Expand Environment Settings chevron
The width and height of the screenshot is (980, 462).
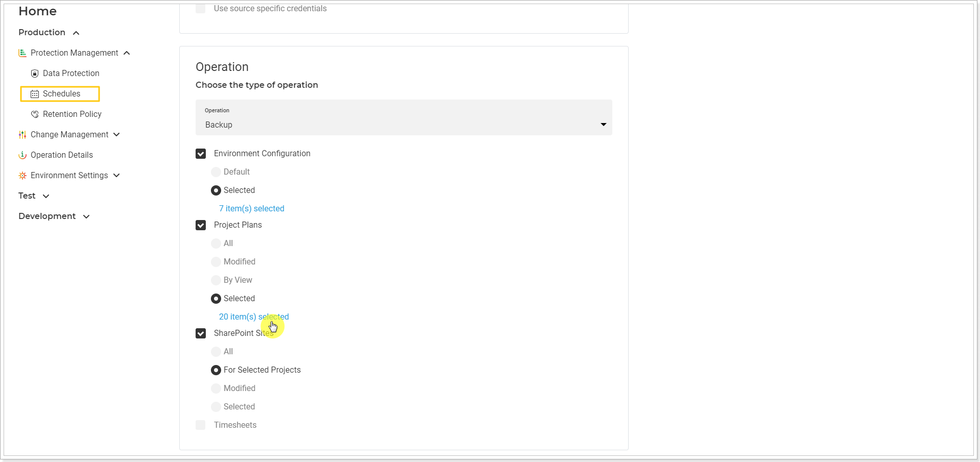click(116, 176)
